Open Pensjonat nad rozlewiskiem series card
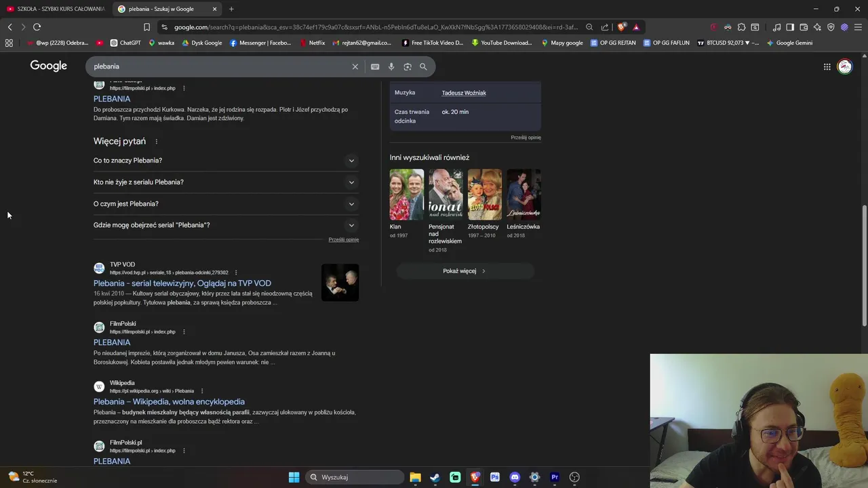 pyautogui.click(x=446, y=211)
